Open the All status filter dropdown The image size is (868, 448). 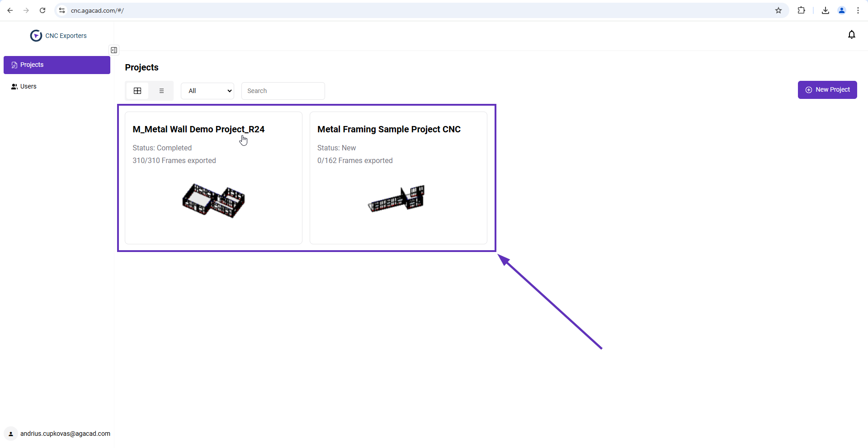coord(208,91)
